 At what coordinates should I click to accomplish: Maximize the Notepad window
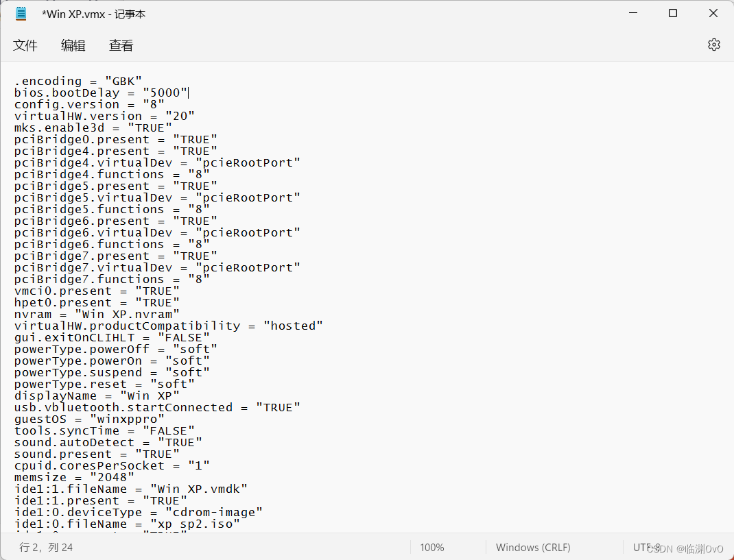point(673,13)
